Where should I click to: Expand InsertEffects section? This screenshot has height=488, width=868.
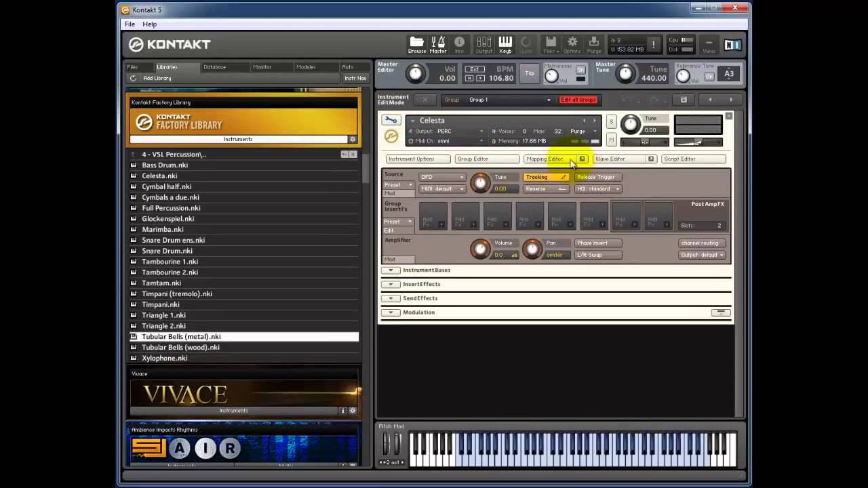(391, 284)
